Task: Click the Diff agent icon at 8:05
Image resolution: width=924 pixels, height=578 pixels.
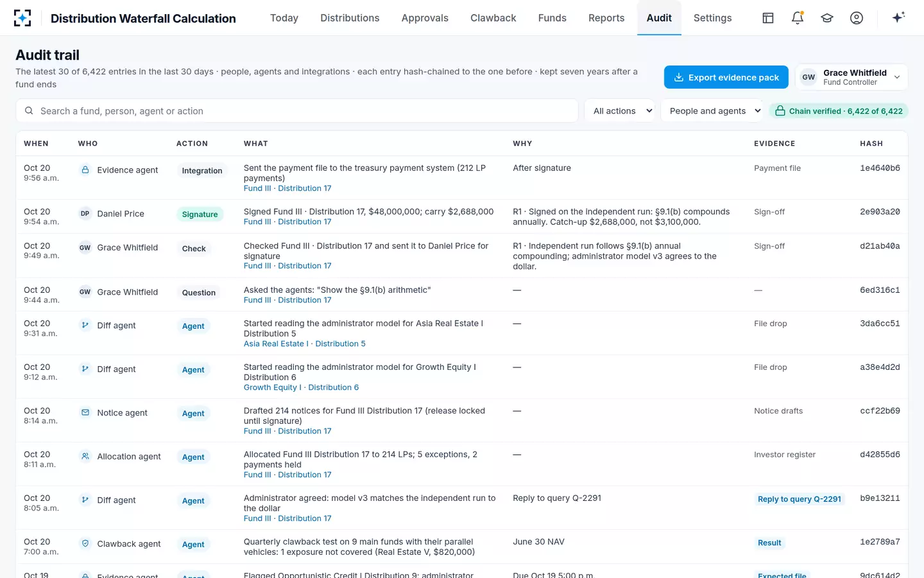Action: click(x=85, y=500)
